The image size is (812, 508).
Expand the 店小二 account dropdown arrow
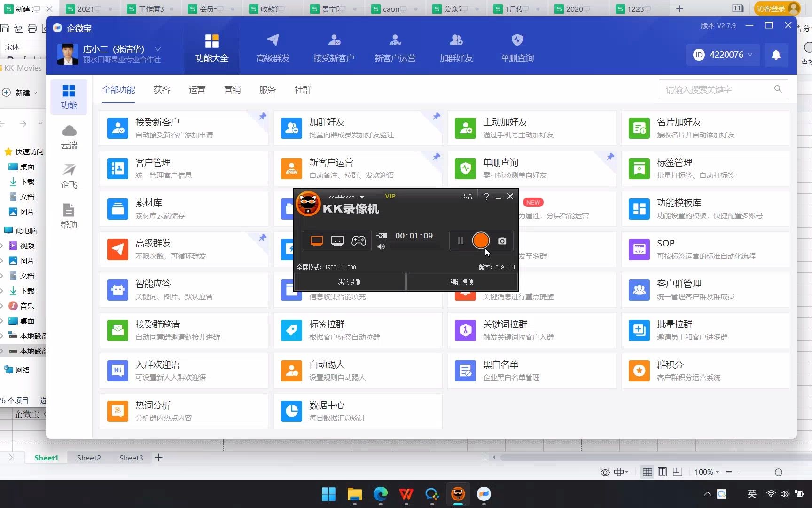click(158, 49)
